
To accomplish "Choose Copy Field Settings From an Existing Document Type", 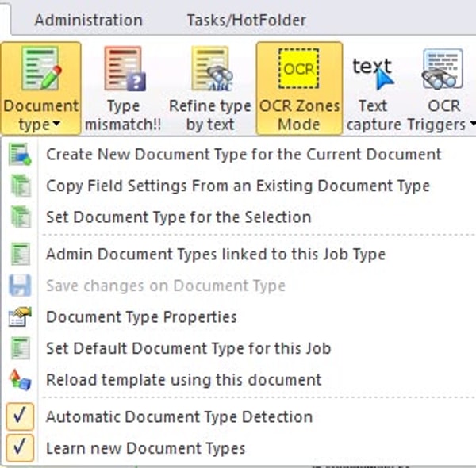I will (x=238, y=186).
